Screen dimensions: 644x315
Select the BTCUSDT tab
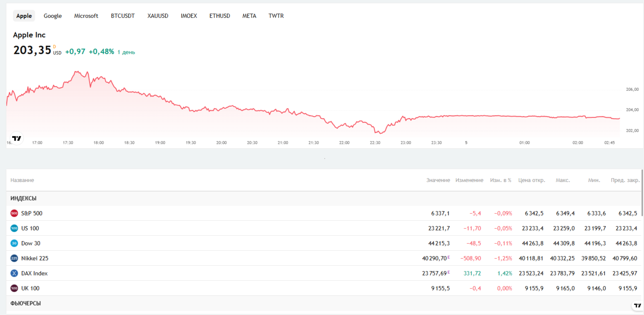tap(123, 16)
